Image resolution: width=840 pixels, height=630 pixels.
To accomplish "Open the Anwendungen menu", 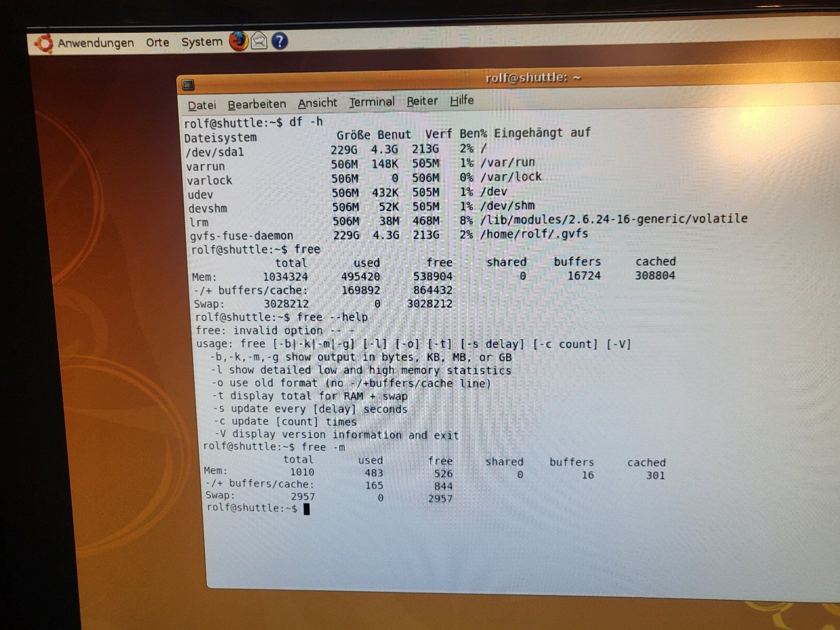I will pos(96,43).
